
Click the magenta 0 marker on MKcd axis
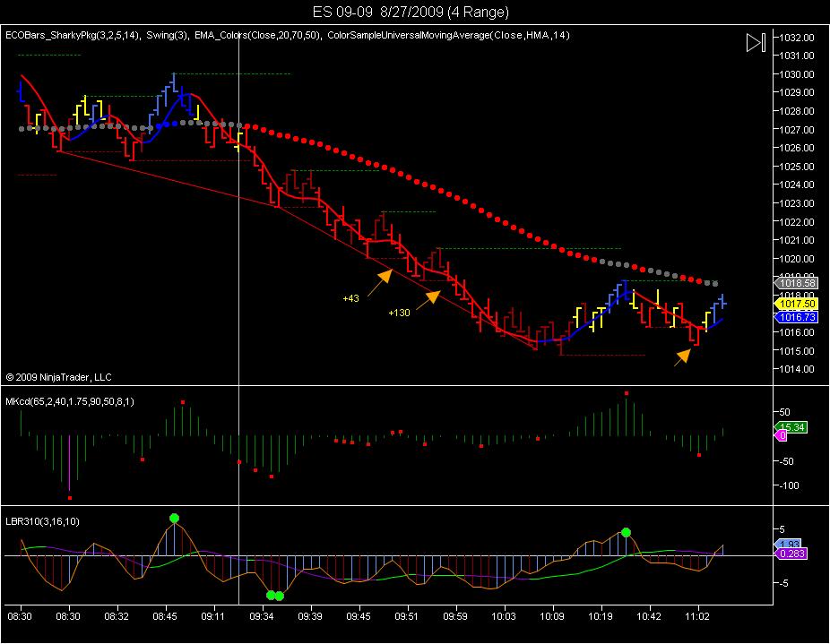782,435
